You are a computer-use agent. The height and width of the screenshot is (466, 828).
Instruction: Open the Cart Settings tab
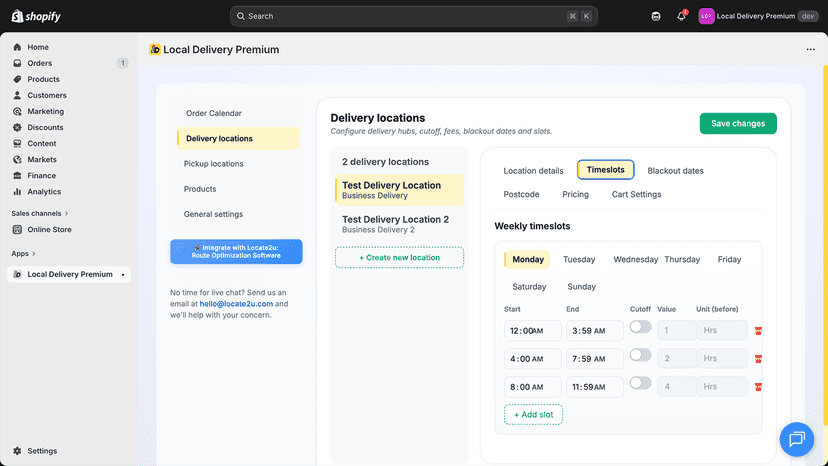(x=636, y=194)
